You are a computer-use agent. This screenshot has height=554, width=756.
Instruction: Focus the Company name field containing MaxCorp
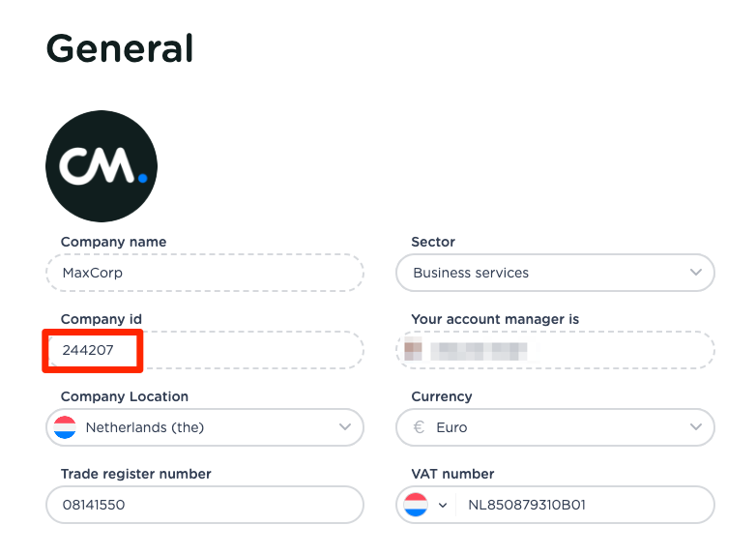coord(205,273)
